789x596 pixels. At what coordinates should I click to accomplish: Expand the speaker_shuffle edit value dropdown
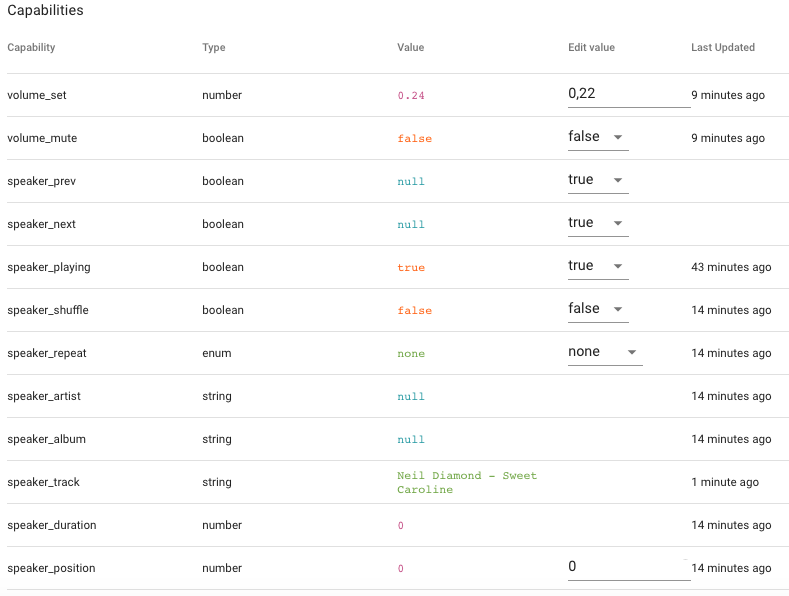597,309
